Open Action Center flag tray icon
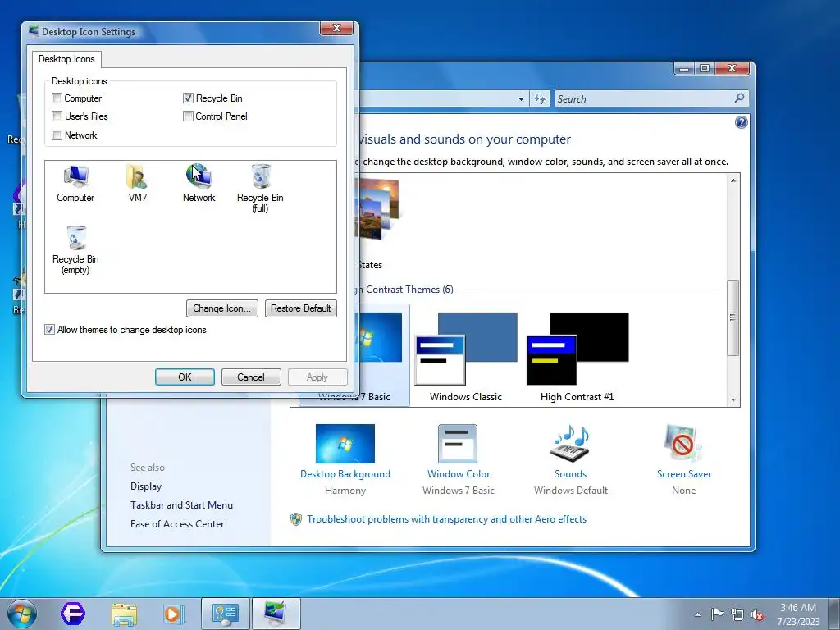The width and height of the screenshot is (840, 630). [x=717, y=614]
